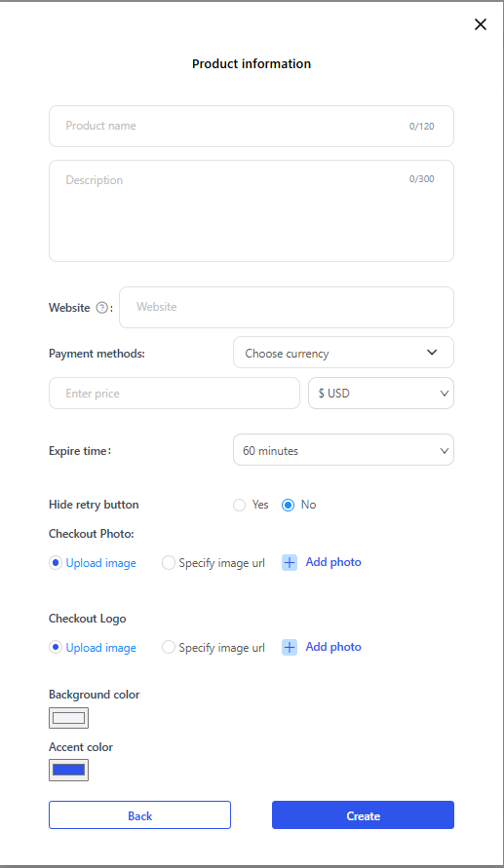
Task: Click the Website help question-mark icon
Action: pyautogui.click(x=102, y=308)
